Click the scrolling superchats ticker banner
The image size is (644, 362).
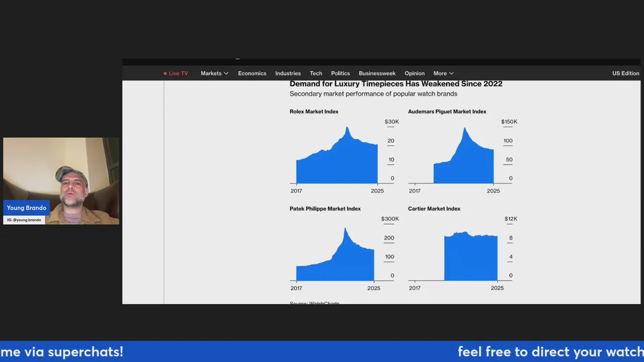(322, 351)
